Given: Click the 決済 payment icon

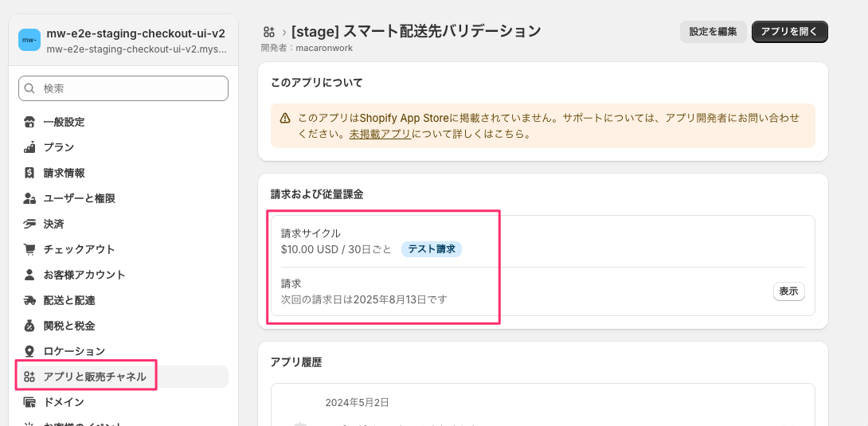Looking at the screenshot, I should click(x=29, y=224).
